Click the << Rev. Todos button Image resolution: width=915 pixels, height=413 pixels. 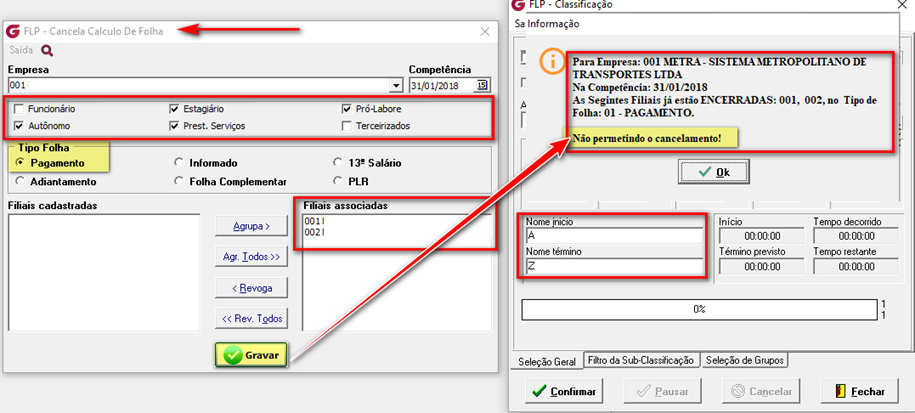tap(252, 318)
